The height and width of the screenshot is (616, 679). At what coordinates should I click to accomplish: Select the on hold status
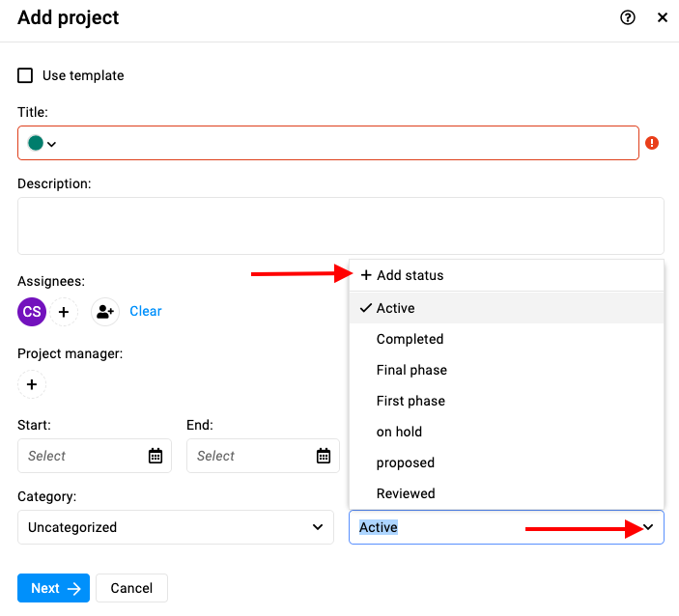(506, 432)
